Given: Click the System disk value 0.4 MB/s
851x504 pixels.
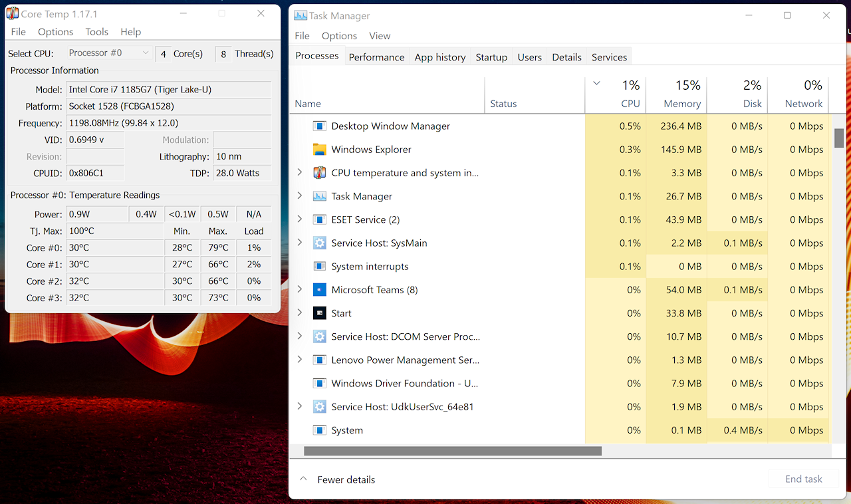Looking at the screenshot, I should pos(743,430).
